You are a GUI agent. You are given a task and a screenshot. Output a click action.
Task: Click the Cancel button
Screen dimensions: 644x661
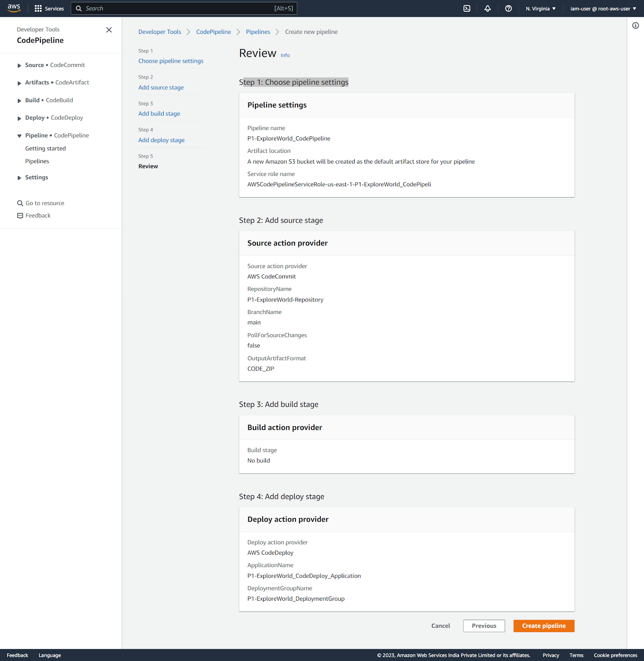pos(441,626)
